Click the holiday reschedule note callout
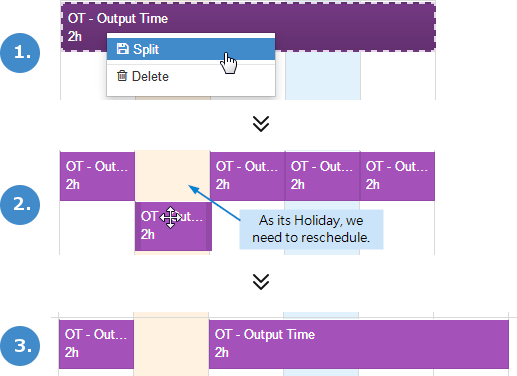This screenshot has width=517, height=376. (311, 229)
